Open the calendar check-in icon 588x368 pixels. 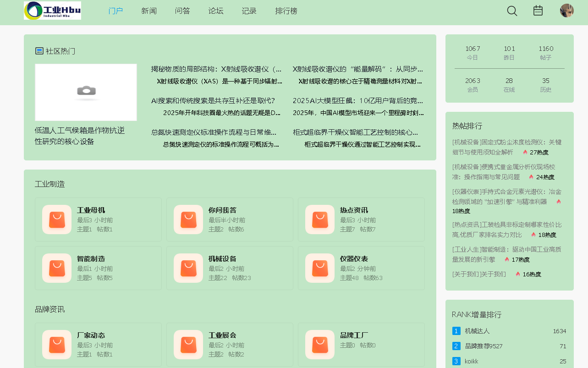(x=538, y=11)
